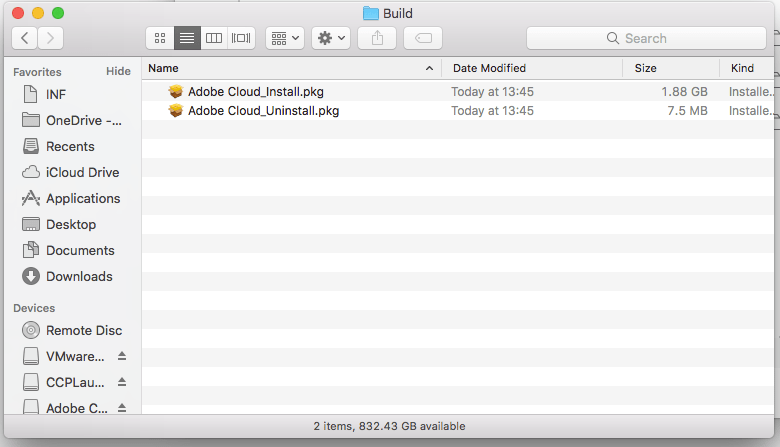Open the gear Action menu
This screenshot has width=780, height=447.
pyautogui.click(x=331, y=38)
